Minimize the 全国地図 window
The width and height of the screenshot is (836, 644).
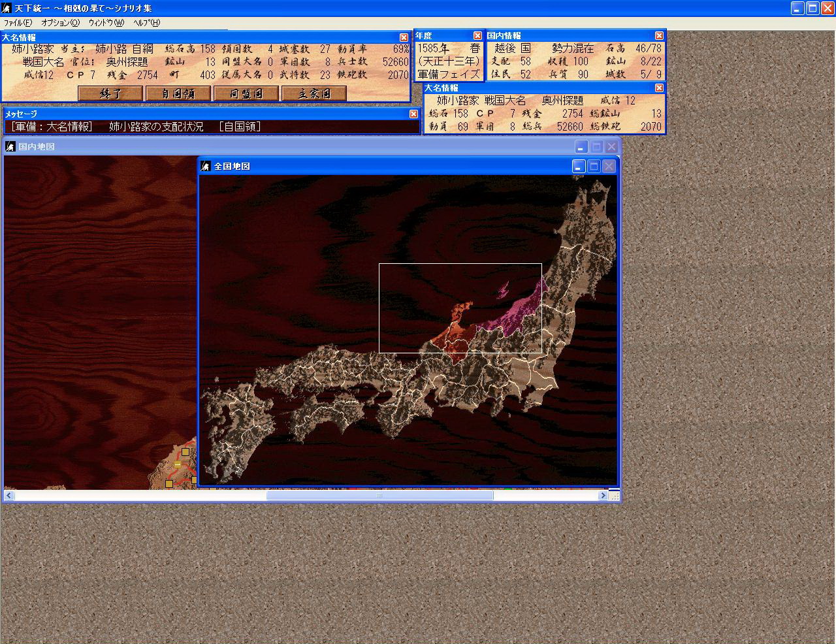[579, 167]
